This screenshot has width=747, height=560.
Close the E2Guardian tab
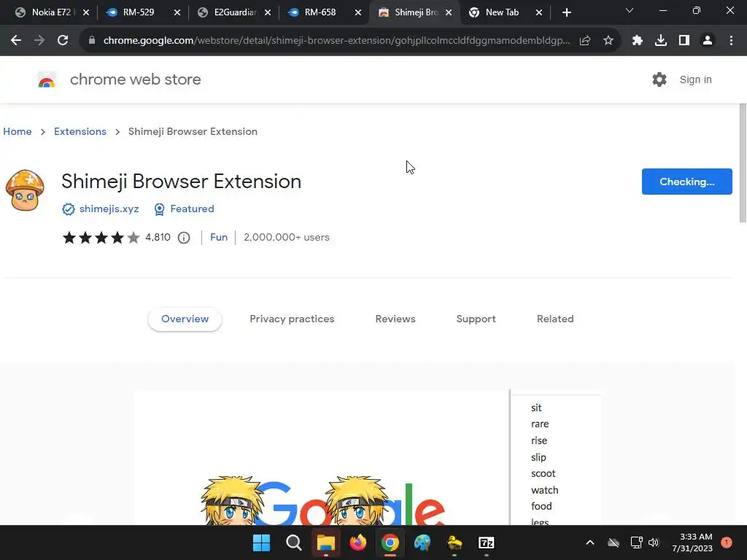268,12
